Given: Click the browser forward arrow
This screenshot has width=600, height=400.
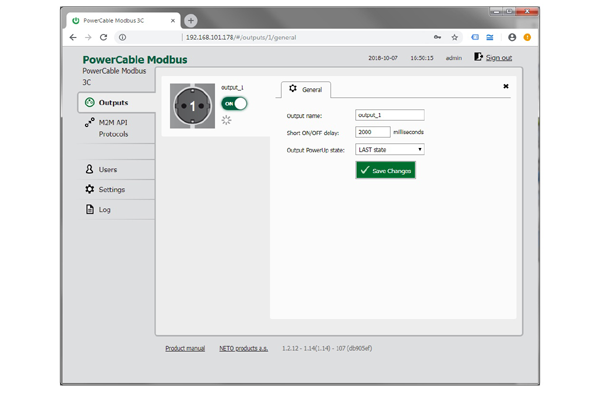Looking at the screenshot, I should pos(88,38).
